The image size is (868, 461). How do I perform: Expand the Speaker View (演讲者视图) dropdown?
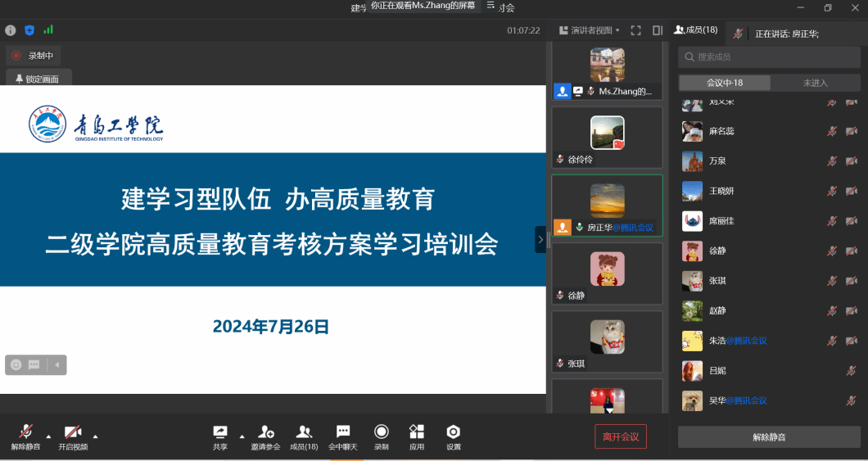click(x=590, y=30)
